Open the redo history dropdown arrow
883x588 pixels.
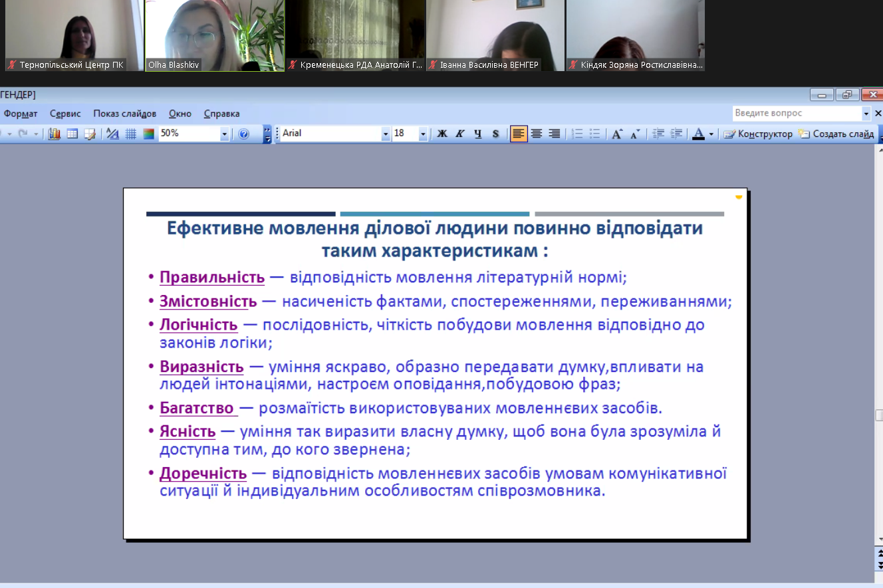click(x=36, y=134)
